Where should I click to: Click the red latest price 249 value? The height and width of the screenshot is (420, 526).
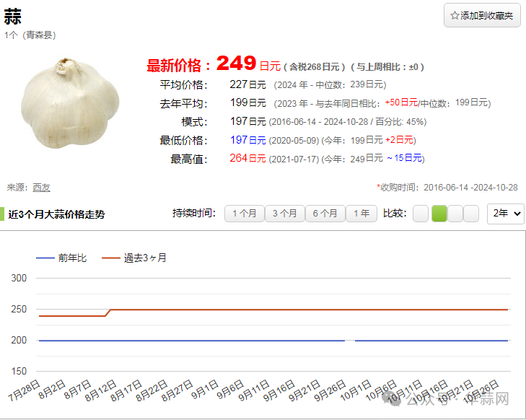click(236, 64)
